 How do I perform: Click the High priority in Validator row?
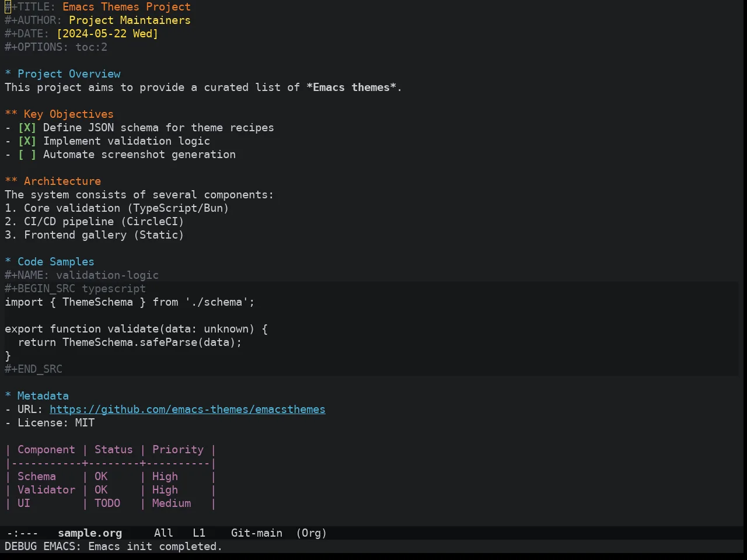point(165,490)
